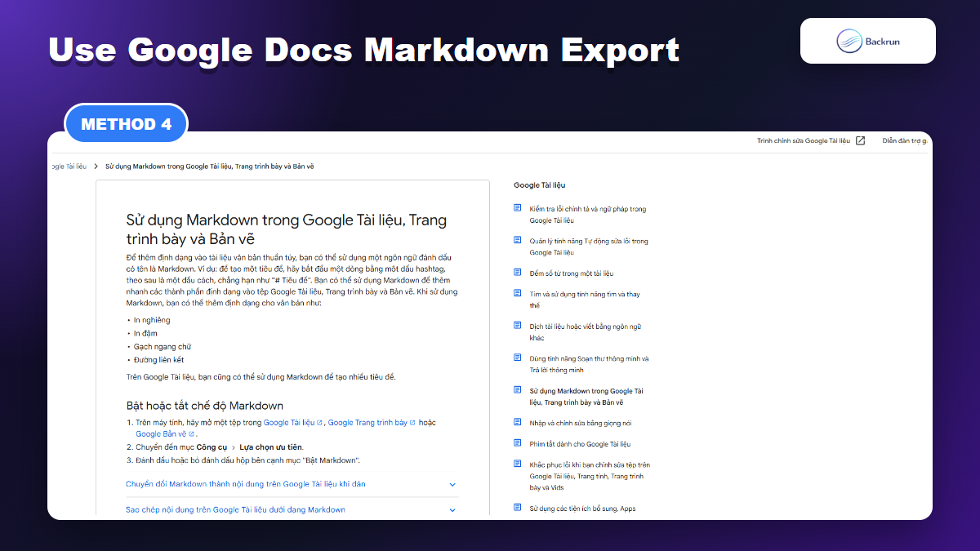Click document icon beside 'Khắc phục lỗi khi bạn chỉnh sửa'
The height and width of the screenshot is (551, 980).
517,464
